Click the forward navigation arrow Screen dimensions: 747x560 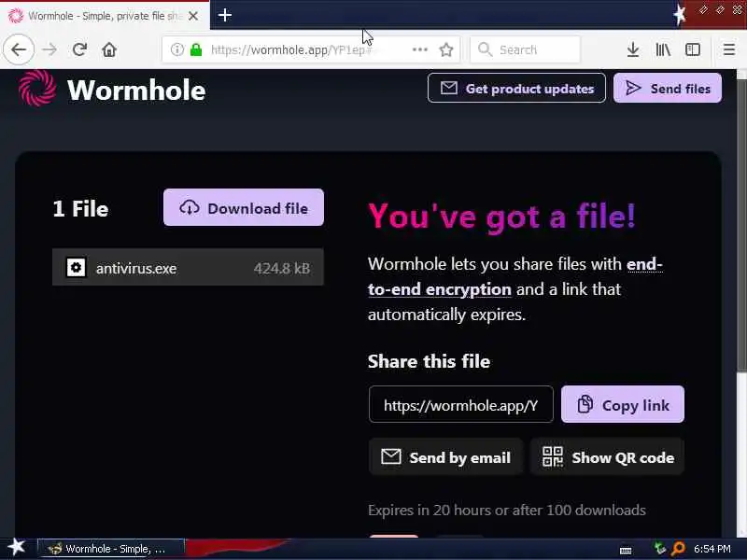coord(49,49)
